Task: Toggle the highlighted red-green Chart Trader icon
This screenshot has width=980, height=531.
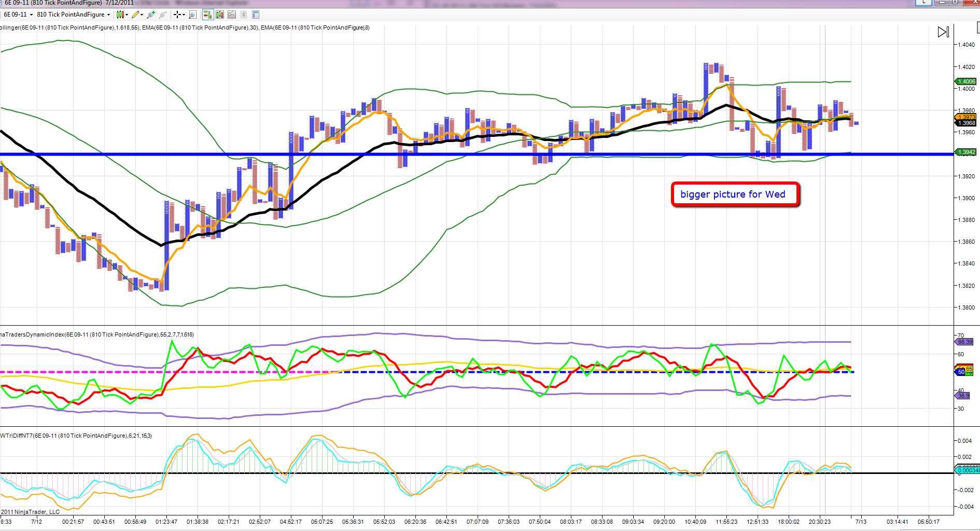Action: (x=207, y=15)
